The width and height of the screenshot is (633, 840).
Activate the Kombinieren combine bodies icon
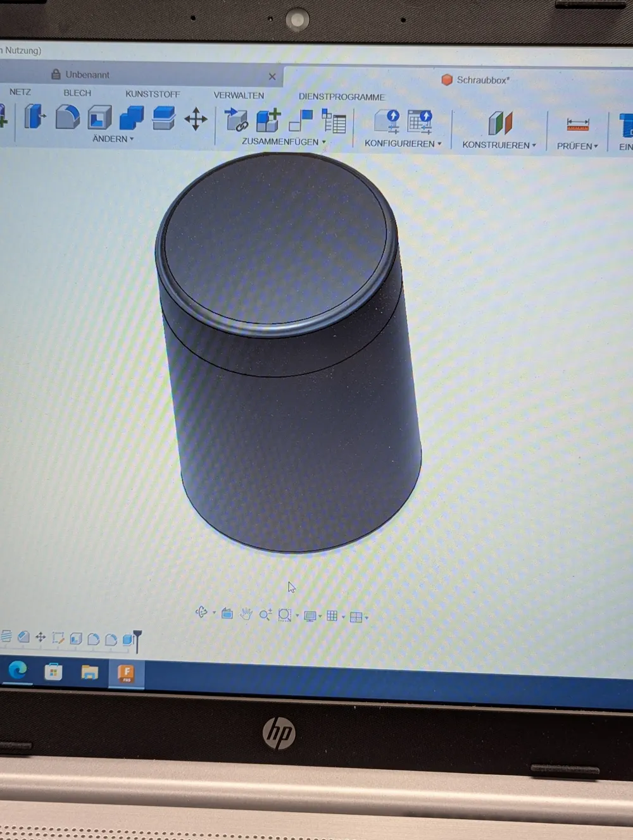coord(131,119)
